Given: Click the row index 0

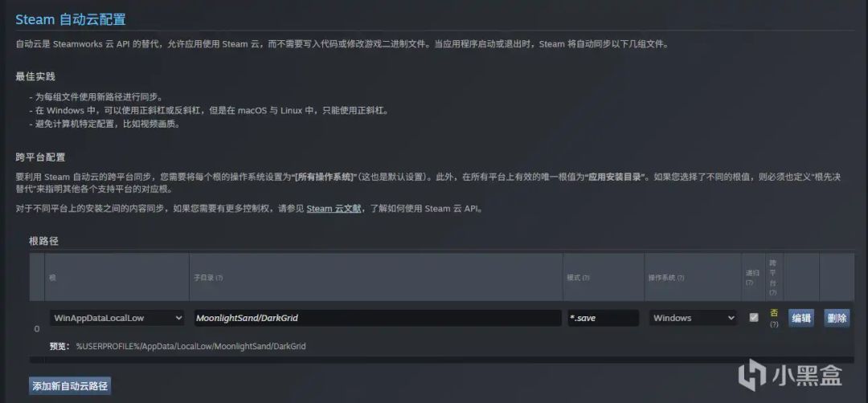Looking at the screenshot, I should tap(37, 328).
